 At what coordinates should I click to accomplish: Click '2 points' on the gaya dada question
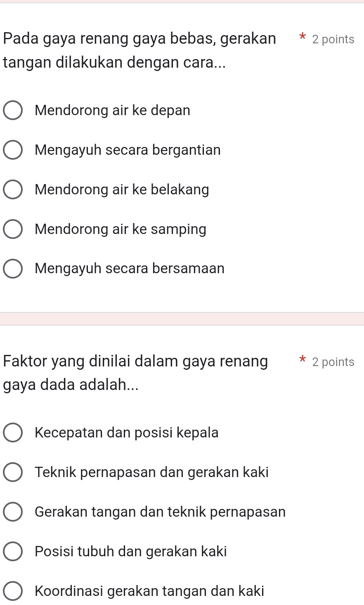tap(333, 362)
